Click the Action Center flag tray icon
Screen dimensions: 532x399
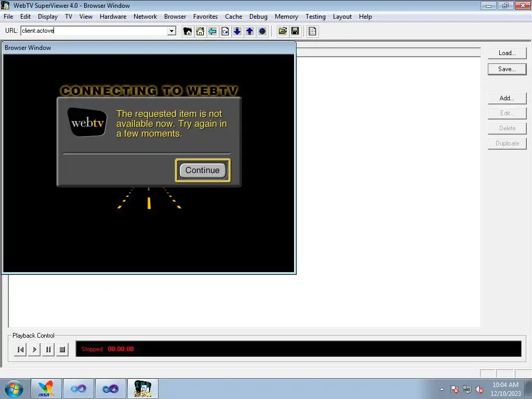tap(455, 390)
